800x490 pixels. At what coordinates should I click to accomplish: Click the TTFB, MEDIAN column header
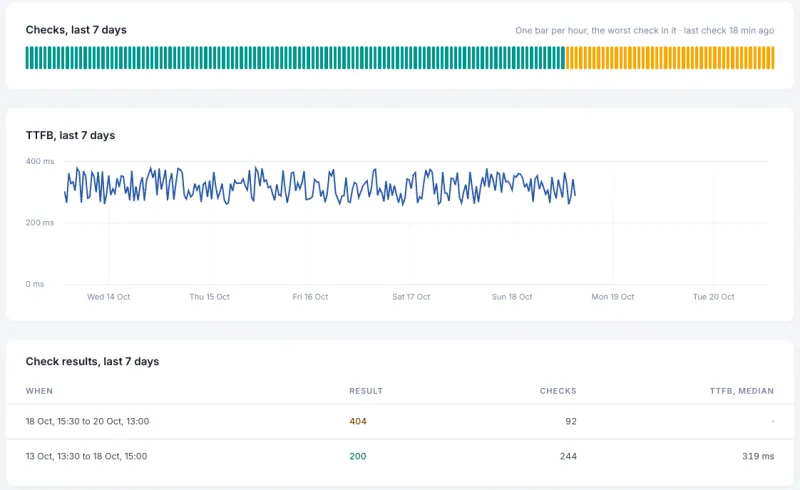coord(742,391)
